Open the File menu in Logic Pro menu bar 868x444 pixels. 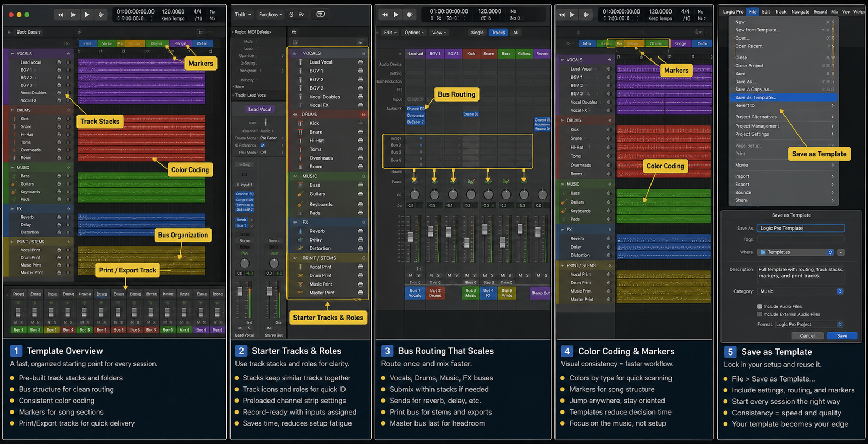(x=752, y=11)
